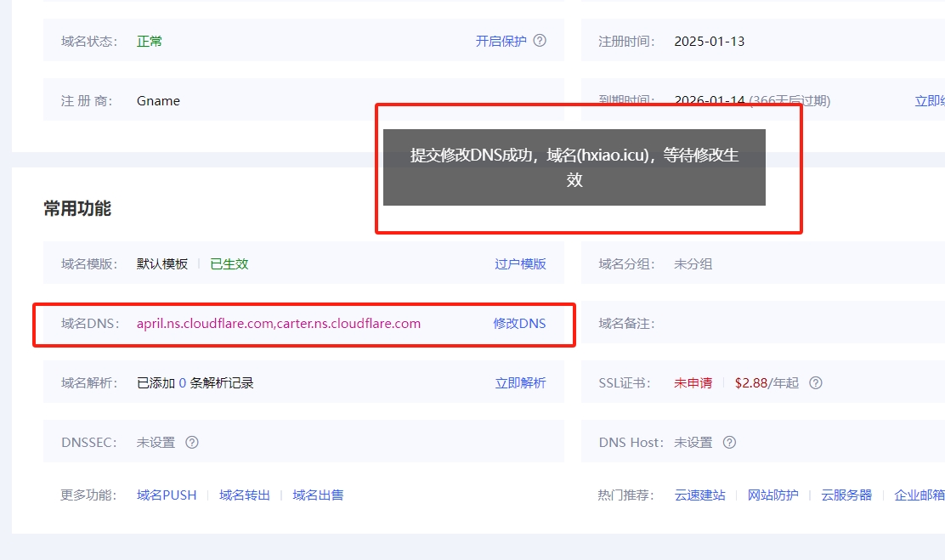This screenshot has width=945, height=560.
Task: Open the 云速建站 recommendation link
Action: click(x=699, y=495)
